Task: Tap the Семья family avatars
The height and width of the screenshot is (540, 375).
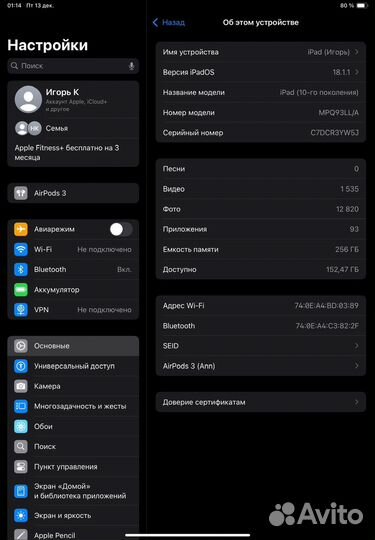Action: (x=28, y=128)
